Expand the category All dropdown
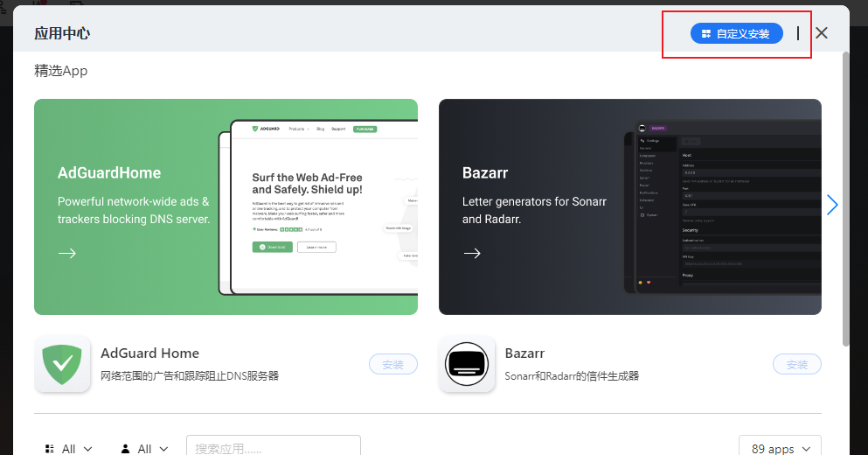 69,448
